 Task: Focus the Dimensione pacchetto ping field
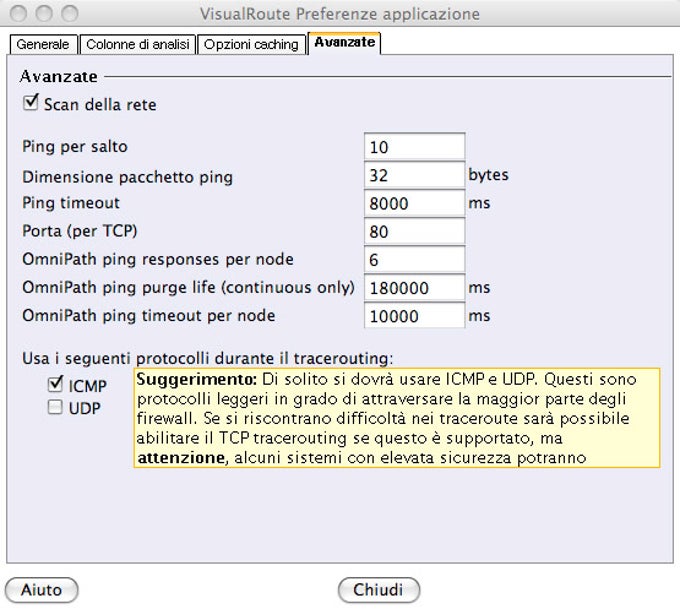pyautogui.click(x=414, y=175)
